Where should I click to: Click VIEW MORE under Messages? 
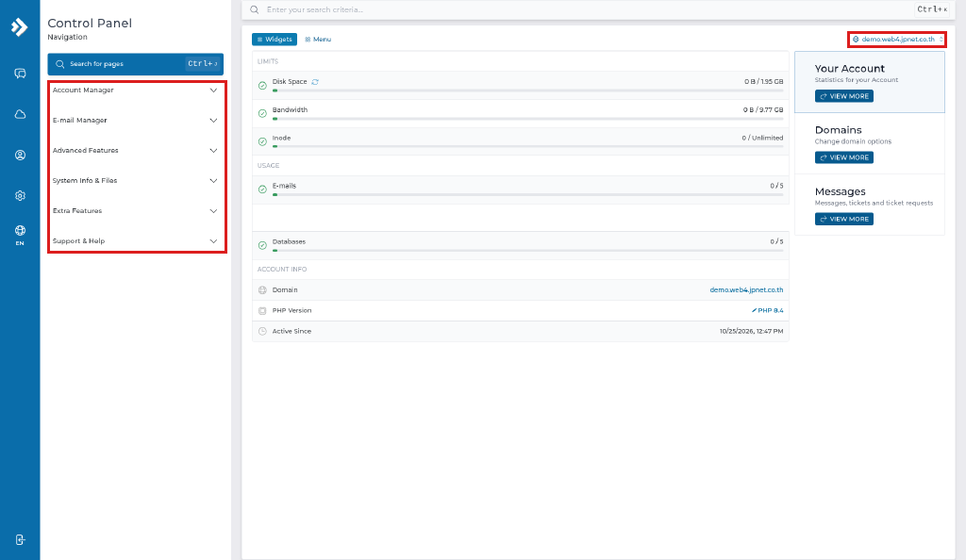click(x=844, y=219)
